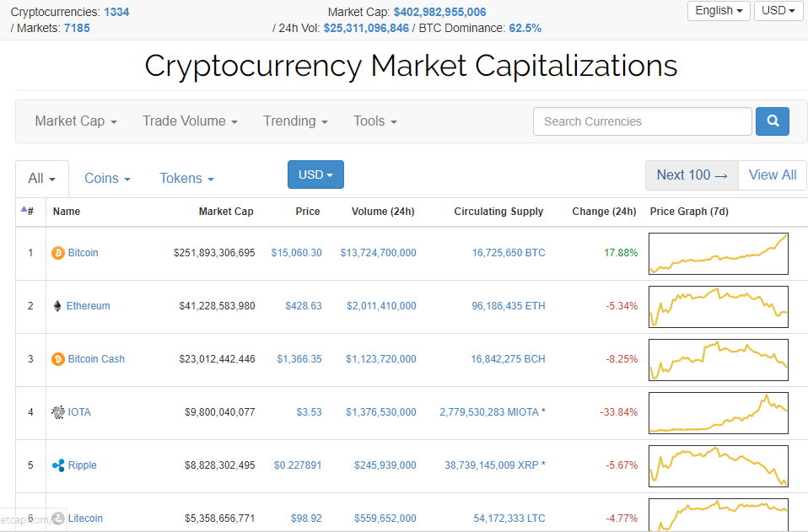
Task: Click the magnifier search button
Action: pyautogui.click(x=772, y=121)
